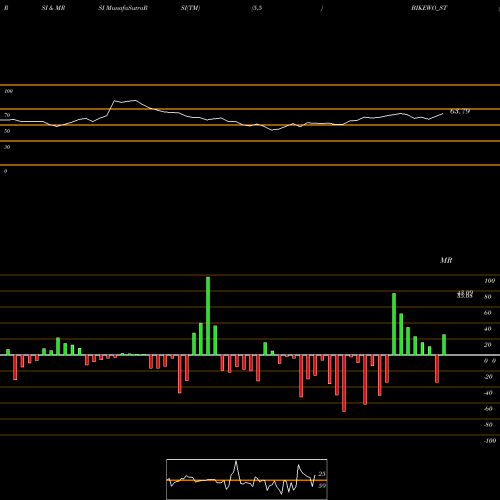Click the deepest red MR histogram bar
The image size is (500, 500).
[344, 383]
